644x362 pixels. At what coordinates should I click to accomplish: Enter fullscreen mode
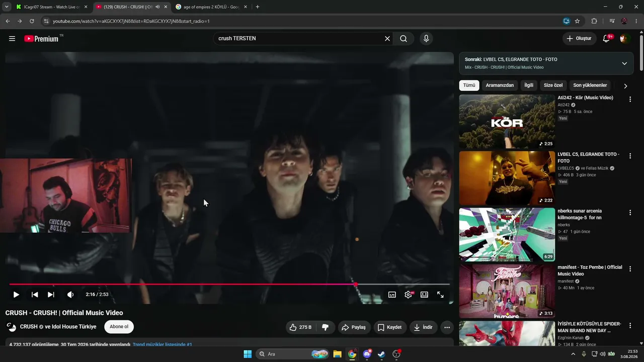(440, 295)
